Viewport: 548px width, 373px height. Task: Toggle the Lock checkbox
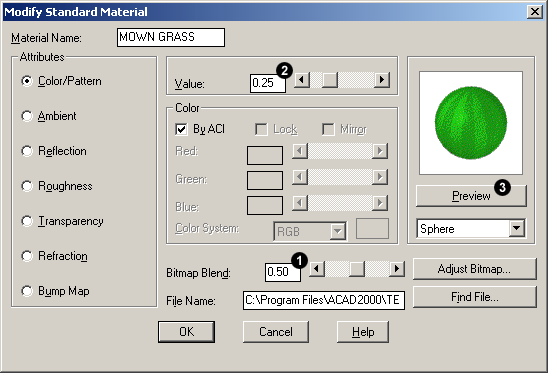pos(261,129)
